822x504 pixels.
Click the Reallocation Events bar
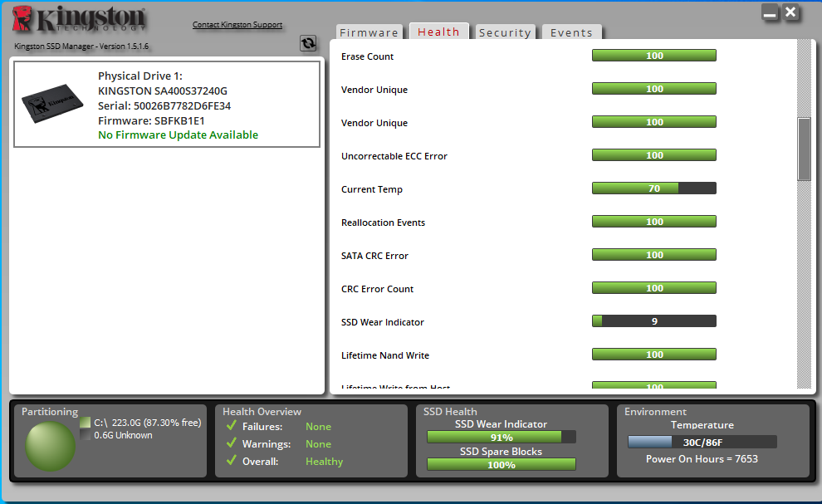pos(654,222)
